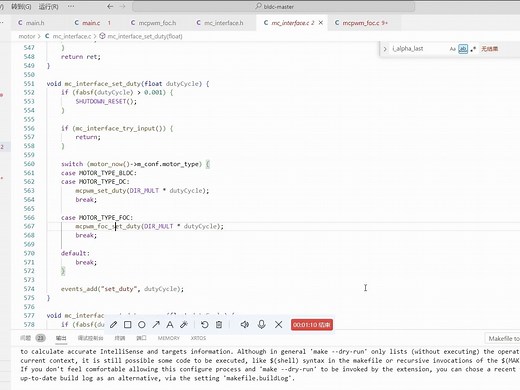Open the Debug Console panel tab
This screenshot has height=390, width=520.
(90, 338)
